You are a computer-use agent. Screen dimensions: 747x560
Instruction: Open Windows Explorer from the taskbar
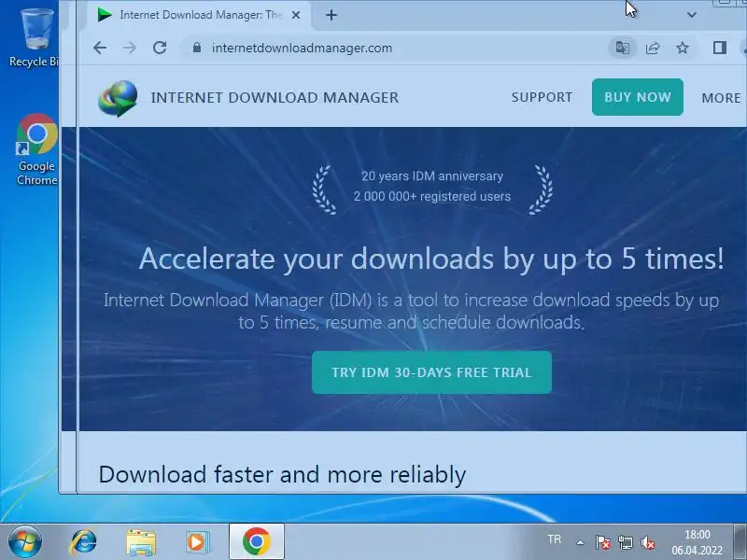point(141,542)
